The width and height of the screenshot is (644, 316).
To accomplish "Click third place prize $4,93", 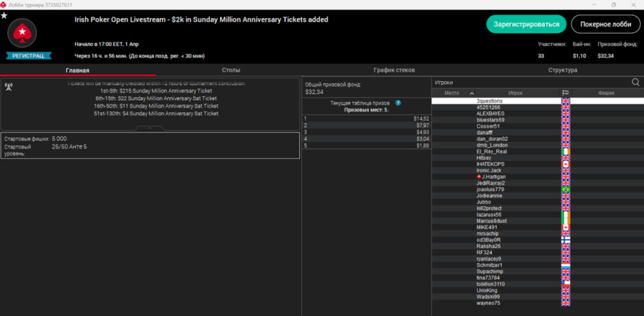I will [422, 132].
